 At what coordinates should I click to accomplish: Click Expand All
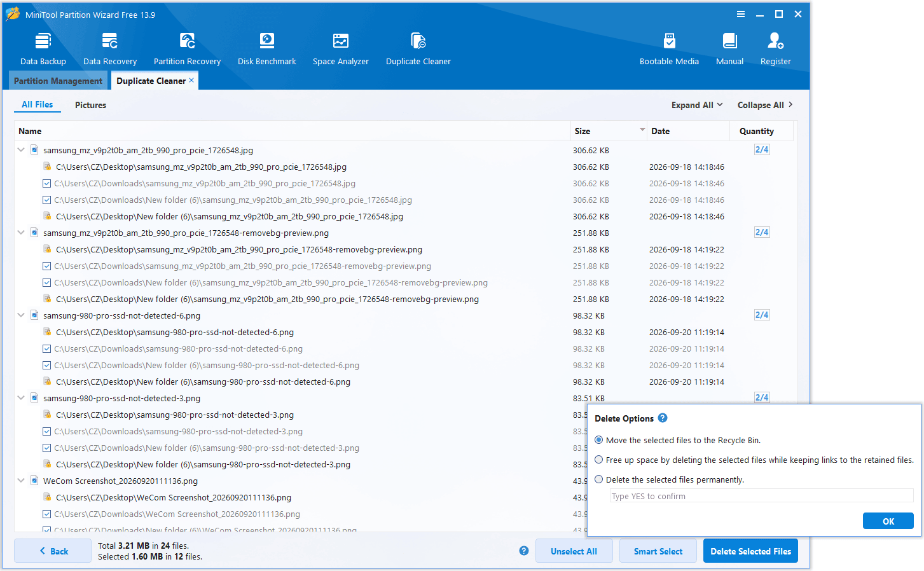click(697, 105)
